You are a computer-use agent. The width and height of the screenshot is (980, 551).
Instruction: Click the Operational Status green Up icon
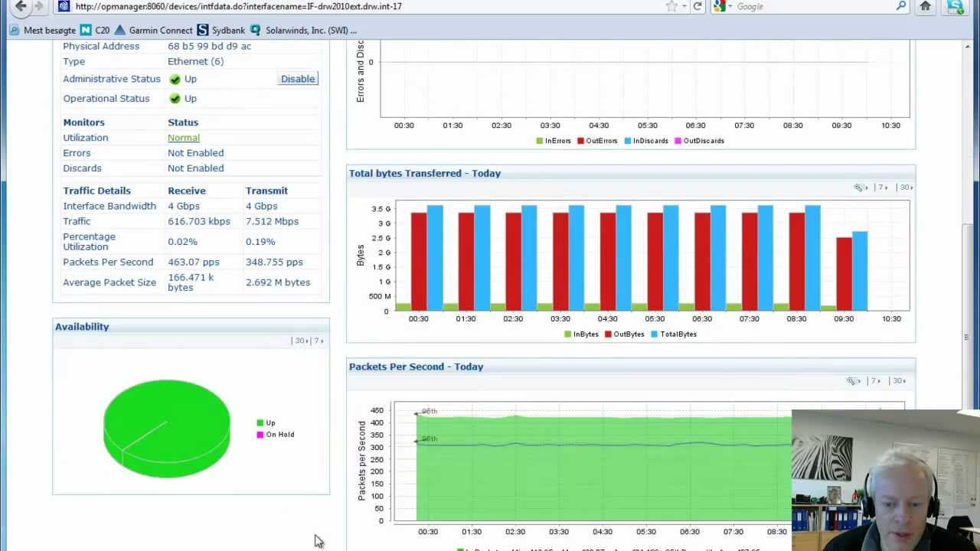point(175,99)
